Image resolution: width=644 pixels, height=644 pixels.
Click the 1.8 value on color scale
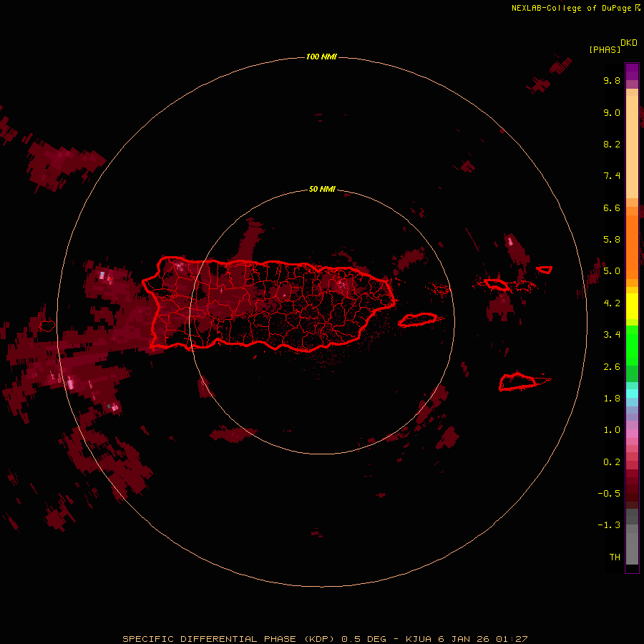(x=612, y=399)
